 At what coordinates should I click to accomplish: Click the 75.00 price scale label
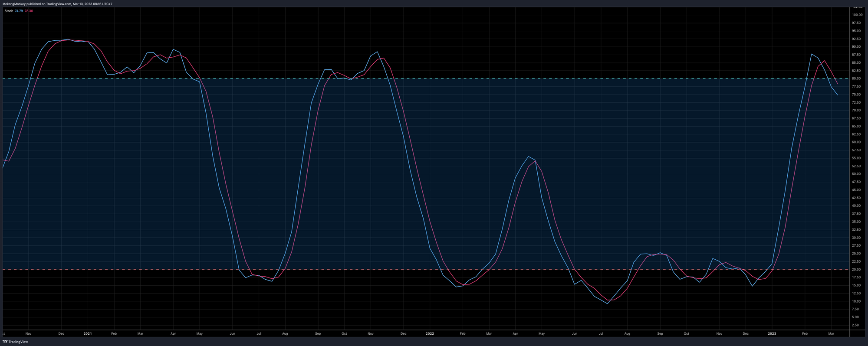pyautogui.click(x=857, y=95)
